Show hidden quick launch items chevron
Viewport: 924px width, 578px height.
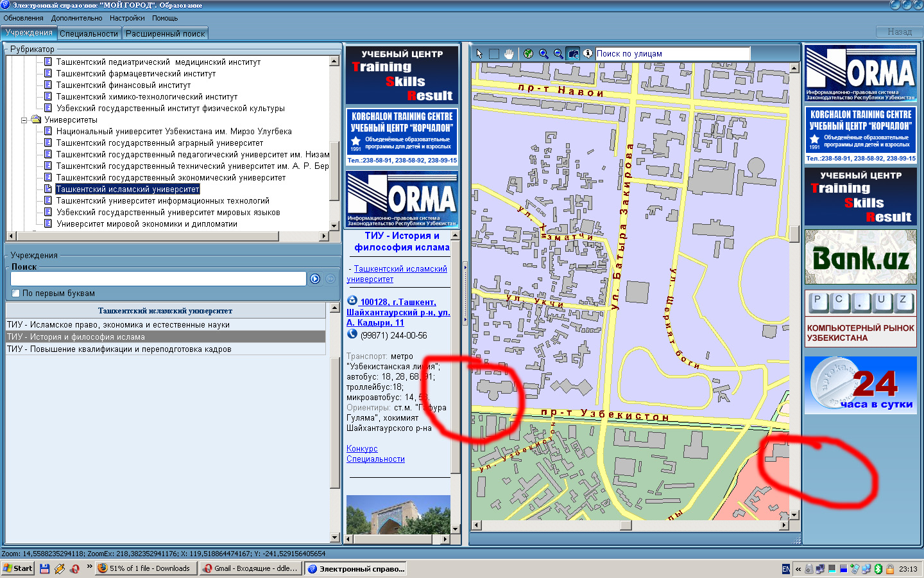tap(89, 567)
